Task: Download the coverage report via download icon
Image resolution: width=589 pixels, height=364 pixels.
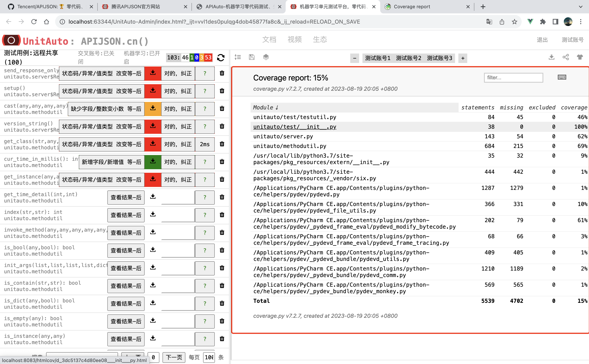Action: (x=551, y=57)
